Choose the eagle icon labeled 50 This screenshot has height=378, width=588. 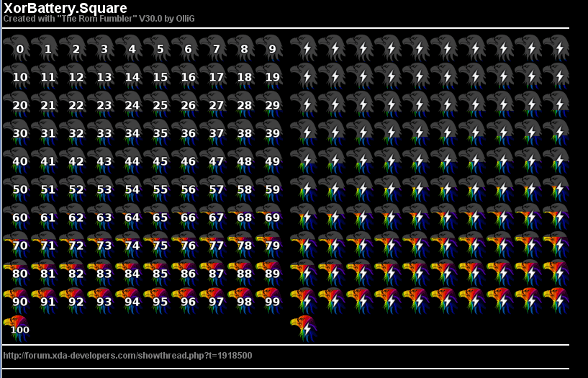17,189
